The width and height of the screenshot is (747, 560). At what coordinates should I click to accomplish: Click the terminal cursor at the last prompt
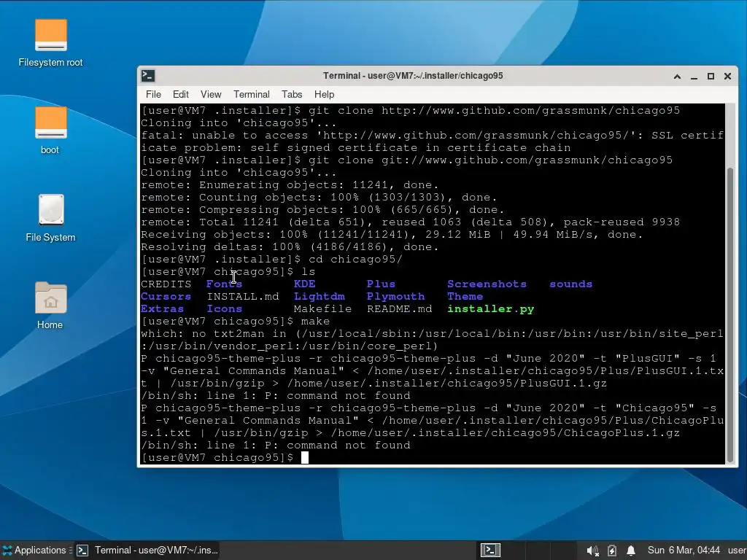[x=305, y=458]
